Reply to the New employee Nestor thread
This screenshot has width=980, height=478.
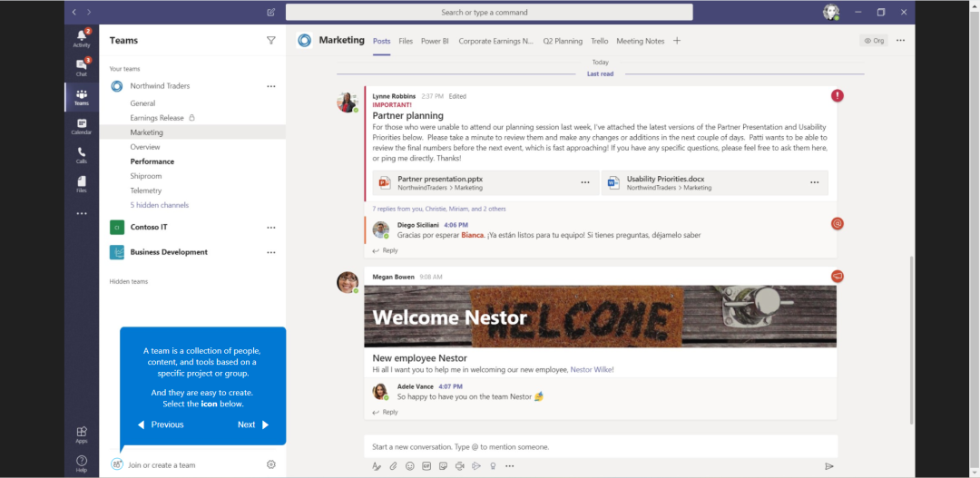point(385,413)
